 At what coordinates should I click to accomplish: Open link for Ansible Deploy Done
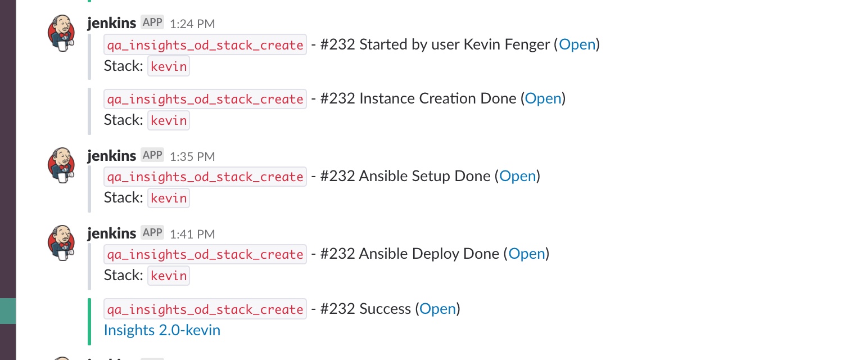point(527,254)
